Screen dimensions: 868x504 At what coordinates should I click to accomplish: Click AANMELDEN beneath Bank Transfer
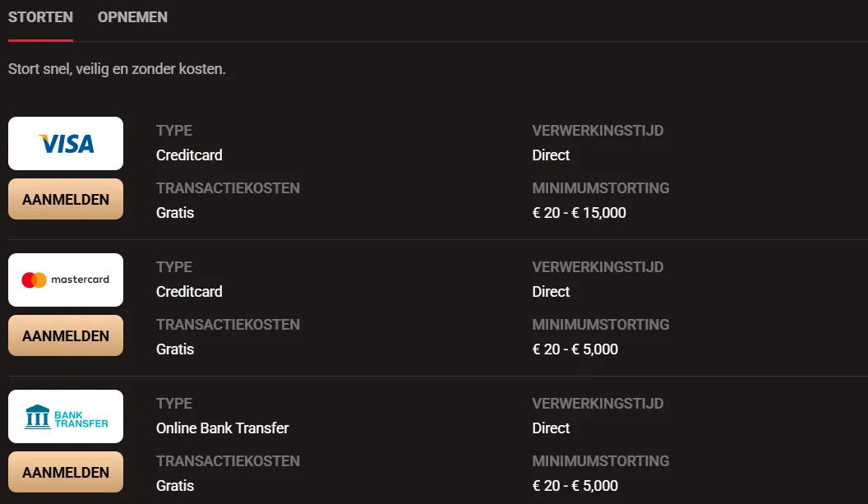65,471
